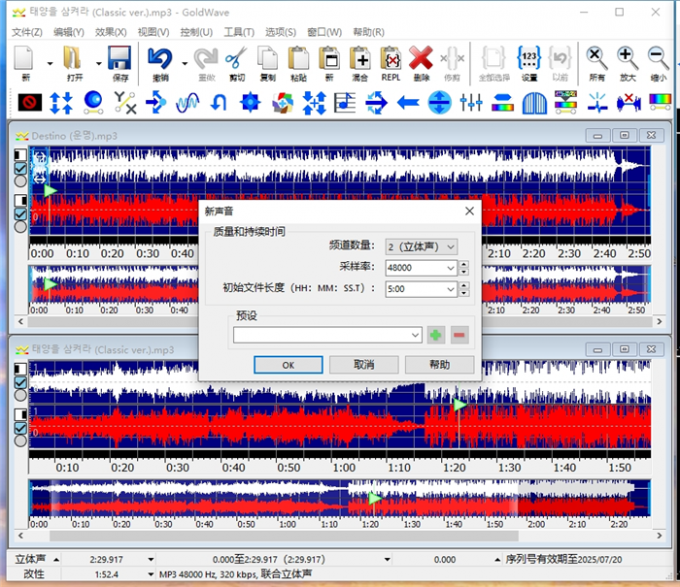Click the equalizer sliders effect icon
This screenshot has width=680, height=587.
coord(471,103)
